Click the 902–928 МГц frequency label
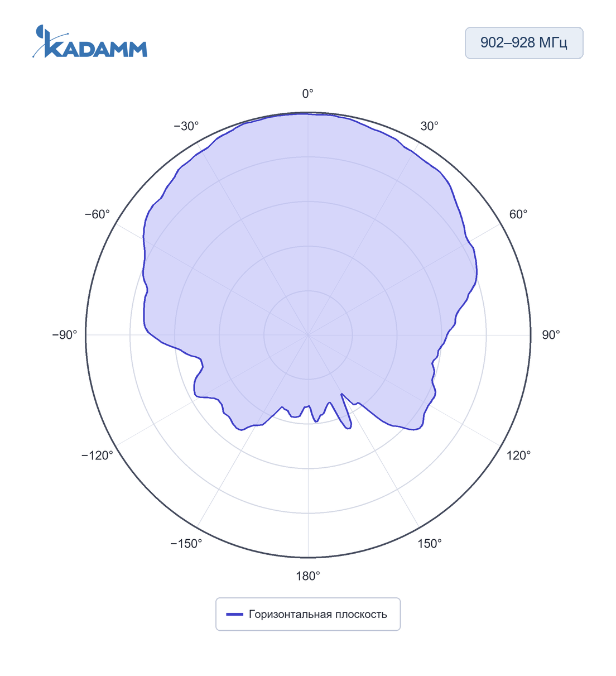Image resolution: width=616 pixels, height=676 pixels. pos(524,43)
